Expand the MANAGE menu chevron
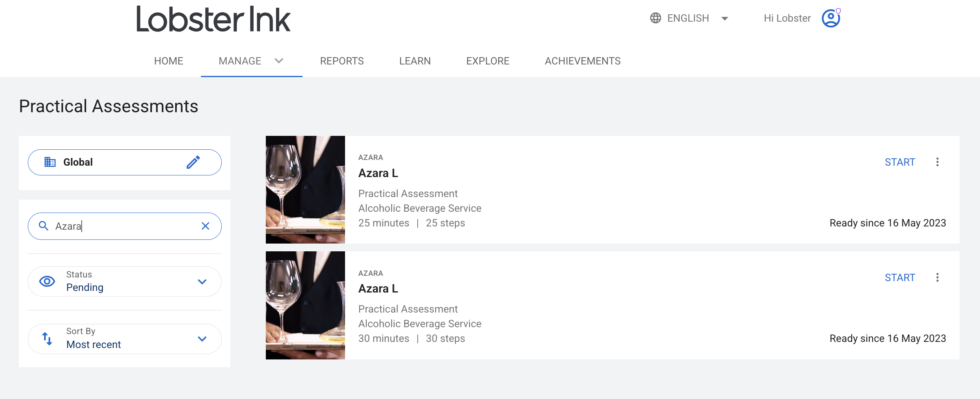This screenshot has height=399, width=980. (x=279, y=61)
